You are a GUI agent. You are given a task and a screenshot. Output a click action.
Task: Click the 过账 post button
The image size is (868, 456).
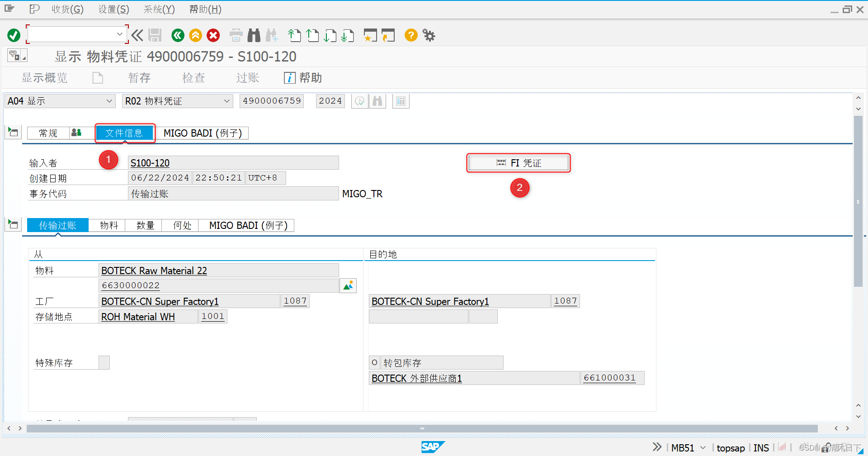pyautogui.click(x=248, y=78)
